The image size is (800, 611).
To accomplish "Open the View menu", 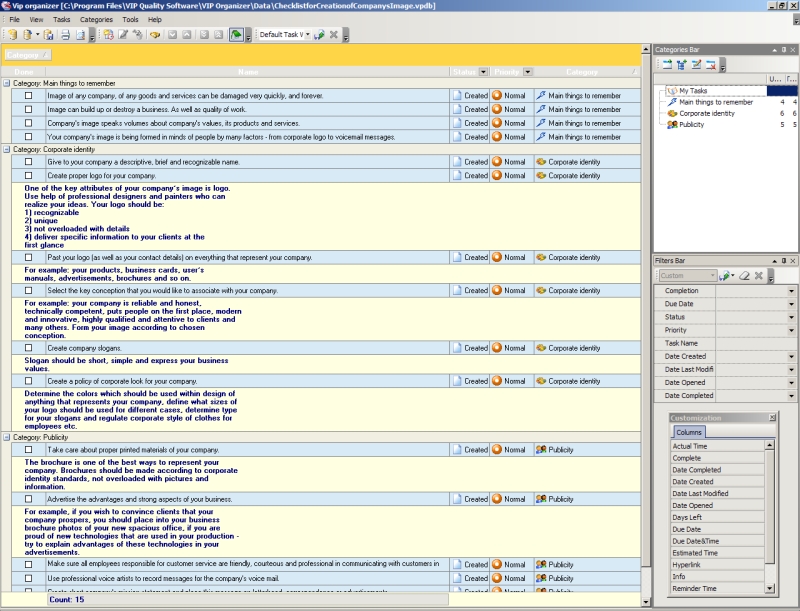I will pos(36,19).
